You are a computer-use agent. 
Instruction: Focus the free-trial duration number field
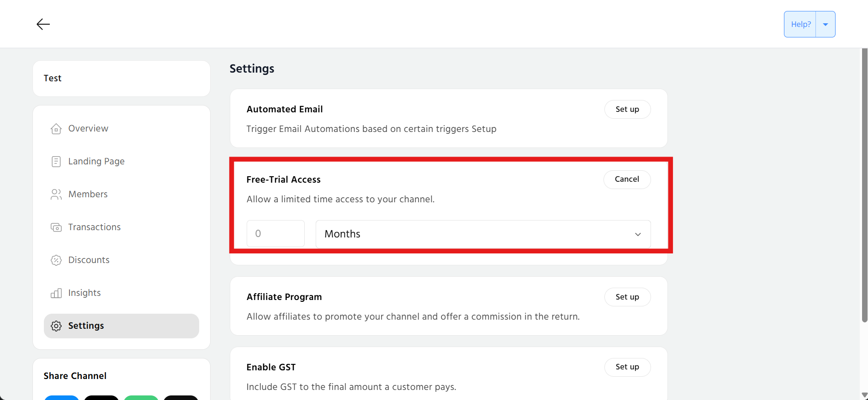[x=275, y=234]
